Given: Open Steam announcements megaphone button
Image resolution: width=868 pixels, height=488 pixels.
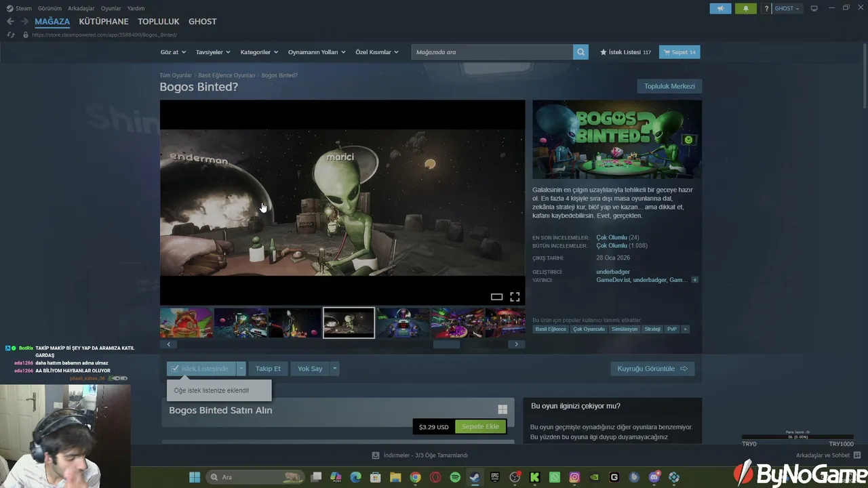Looking at the screenshot, I should 720,8.
